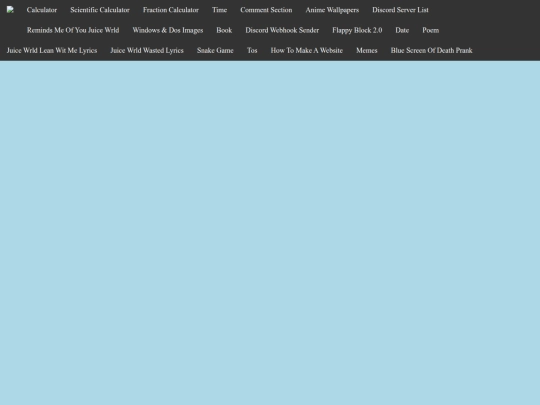This screenshot has width=540, height=405.
Task: View Juice Wrld Wasted Lyrics
Action: pos(147,51)
